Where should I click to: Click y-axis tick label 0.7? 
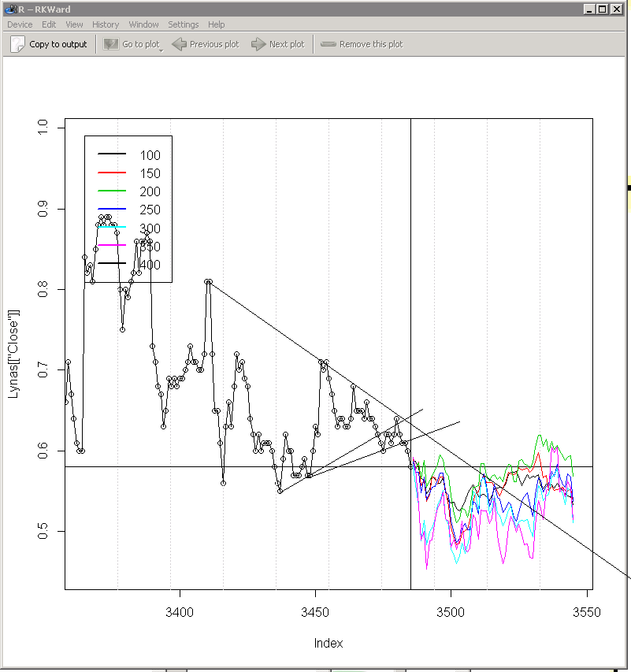tap(43, 369)
